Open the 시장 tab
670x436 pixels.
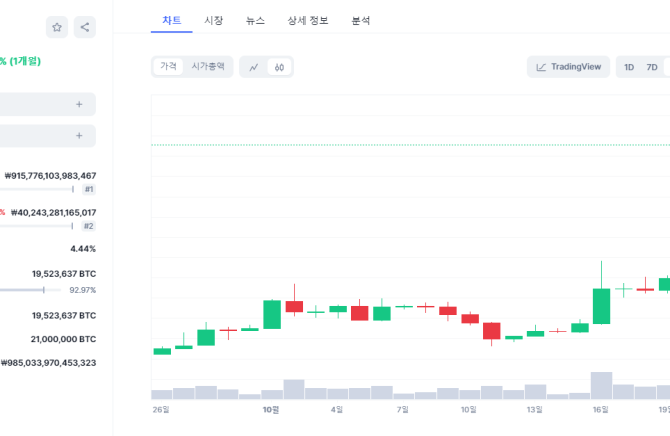coord(214,20)
